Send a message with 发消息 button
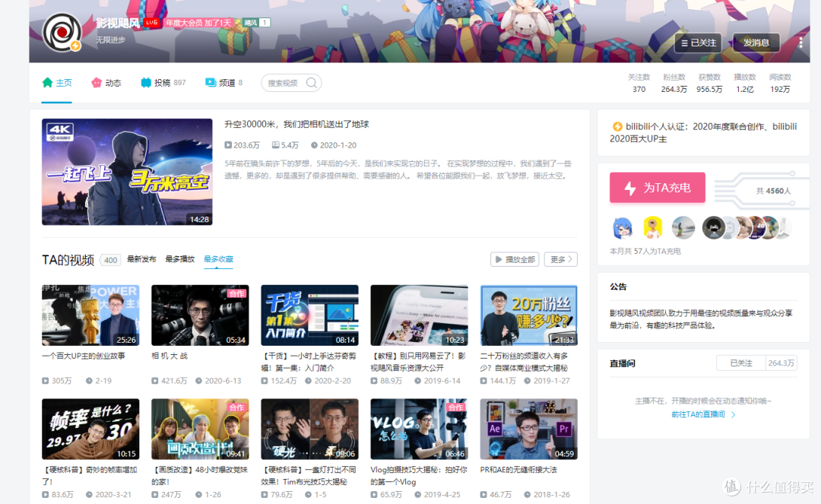Image resolution: width=821 pixels, height=504 pixels. tap(756, 43)
